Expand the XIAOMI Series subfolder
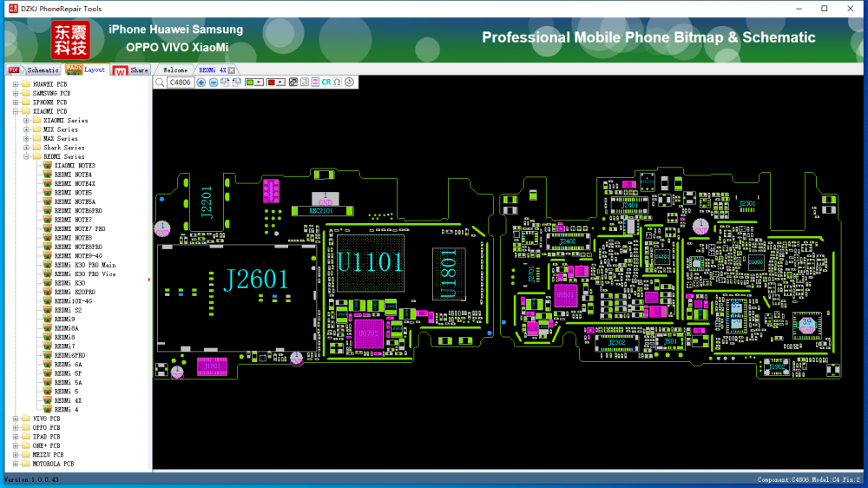 click(x=27, y=120)
